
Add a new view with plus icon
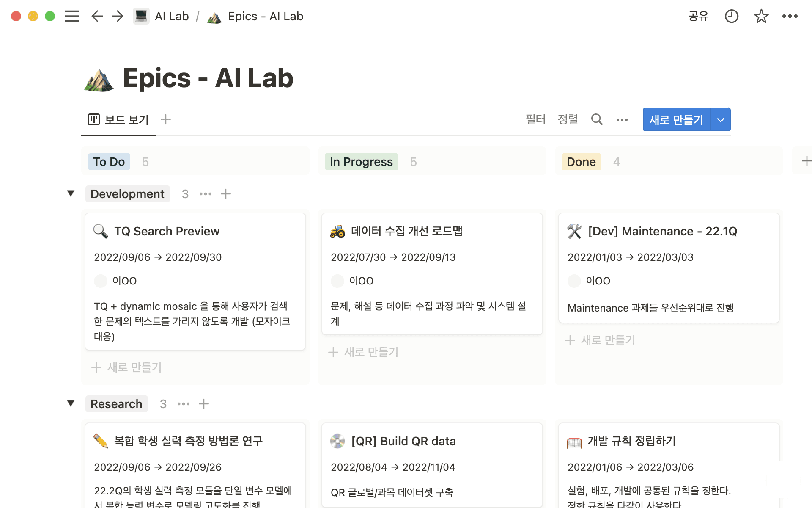coord(166,119)
